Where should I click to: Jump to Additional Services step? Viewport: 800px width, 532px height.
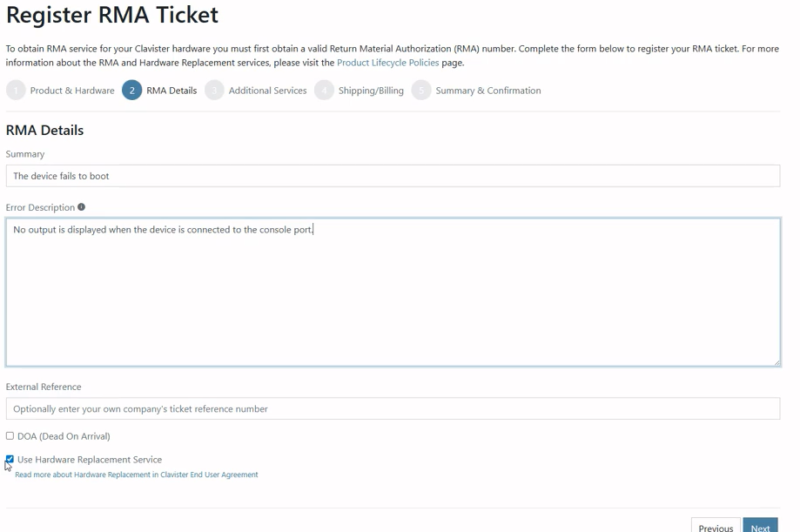(x=267, y=91)
